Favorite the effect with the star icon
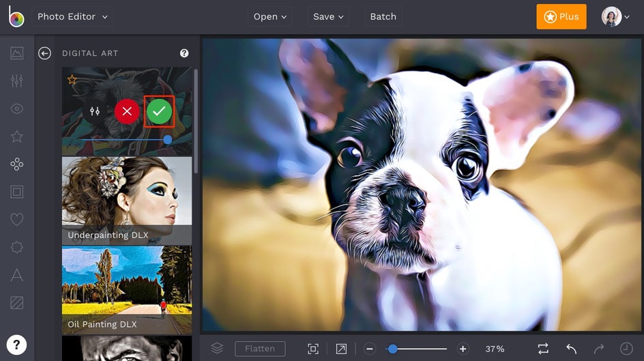 click(72, 79)
